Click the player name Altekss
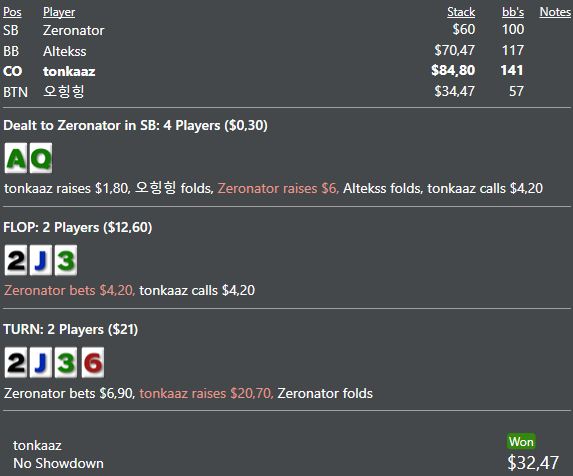Screen dimensions: 573x476 [65, 51]
